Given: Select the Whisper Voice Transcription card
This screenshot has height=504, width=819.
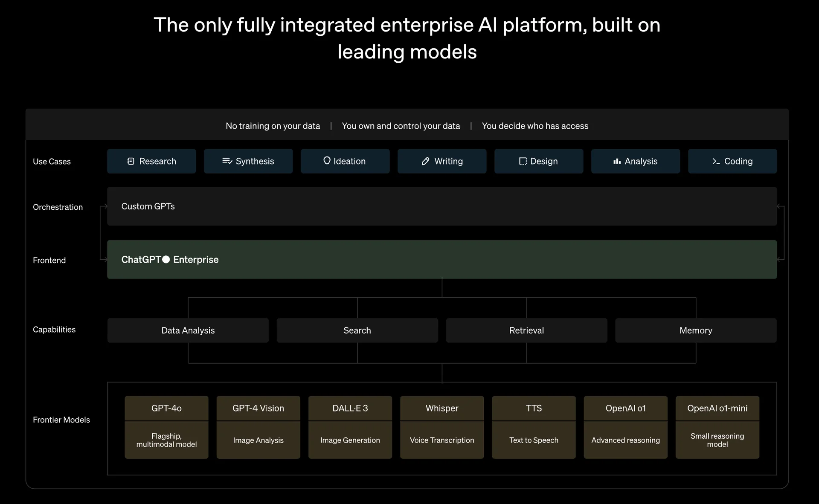Looking at the screenshot, I should pos(441,426).
